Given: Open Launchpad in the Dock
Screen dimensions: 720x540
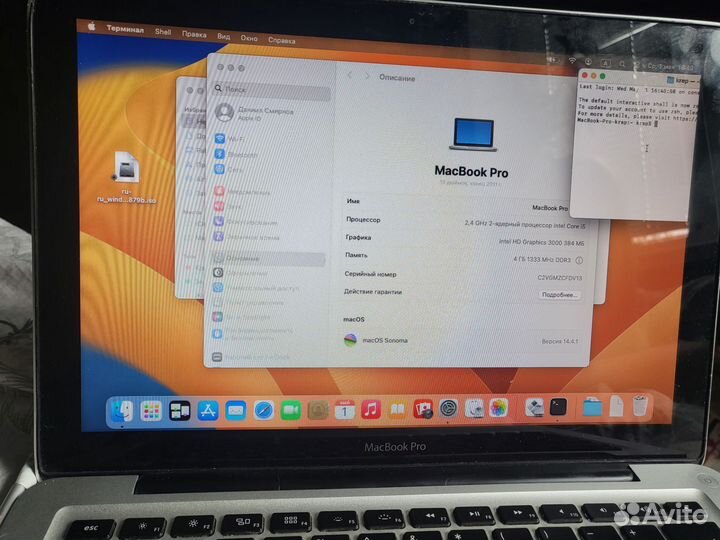Looking at the screenshot, I should point(151,411).
